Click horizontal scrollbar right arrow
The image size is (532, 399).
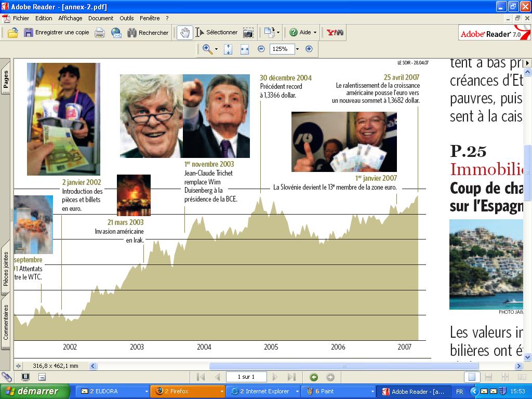click(518, 366)
